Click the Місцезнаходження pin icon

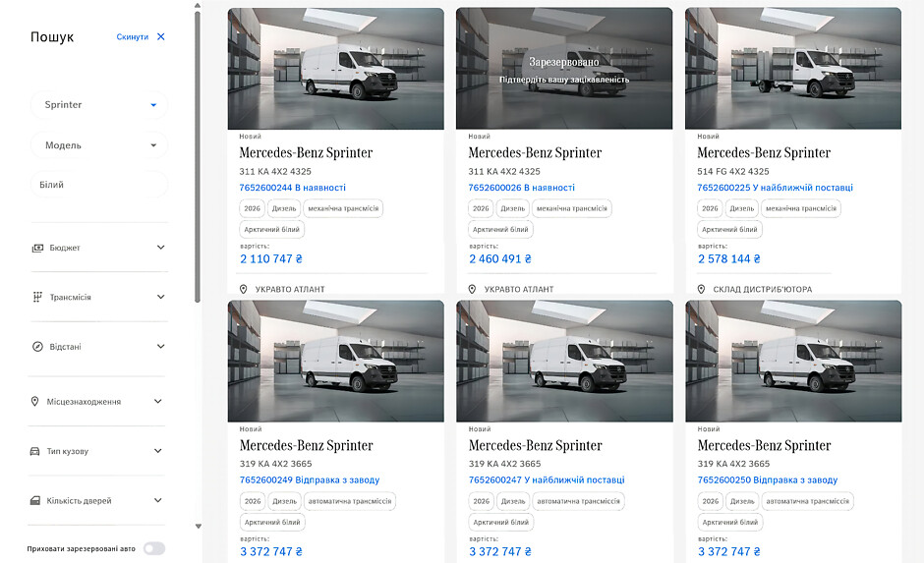[x=34, y=402]
